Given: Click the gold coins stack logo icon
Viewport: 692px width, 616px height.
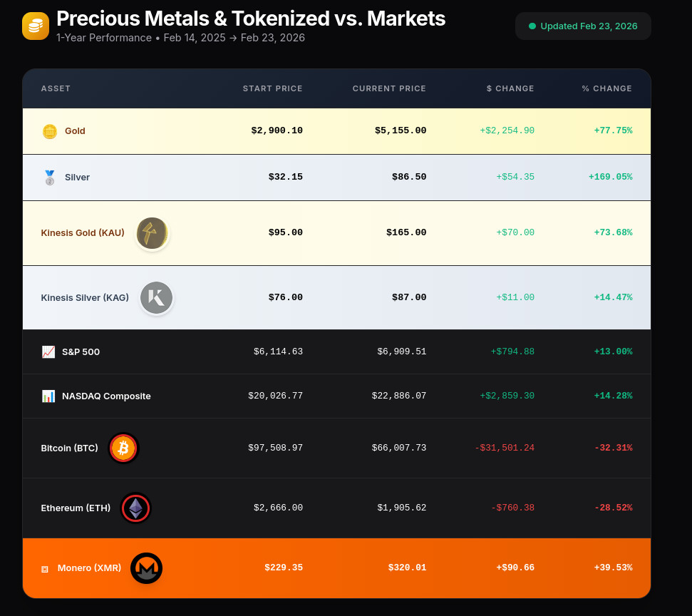Looking at the screenshot, I should click(x=36, y=26).
